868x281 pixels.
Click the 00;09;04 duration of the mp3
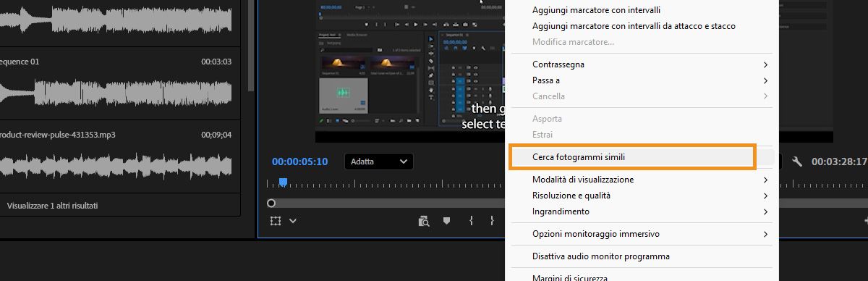pos(216,135)
